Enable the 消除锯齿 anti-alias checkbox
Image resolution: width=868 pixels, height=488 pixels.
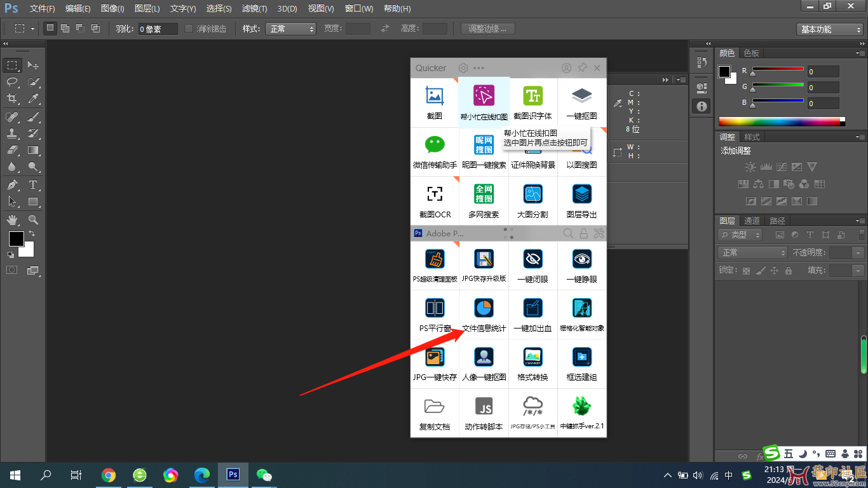coord(189,29)
